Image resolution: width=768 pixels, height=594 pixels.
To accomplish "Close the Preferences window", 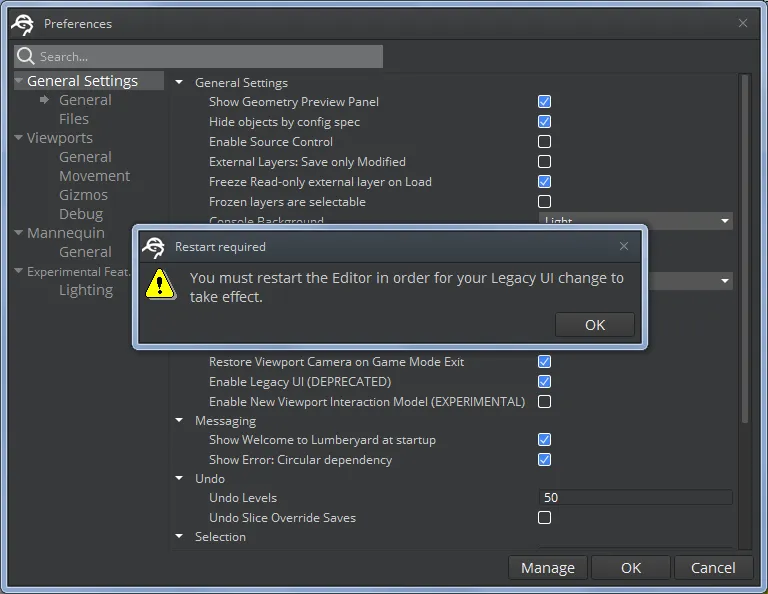I will pos(743,23).
